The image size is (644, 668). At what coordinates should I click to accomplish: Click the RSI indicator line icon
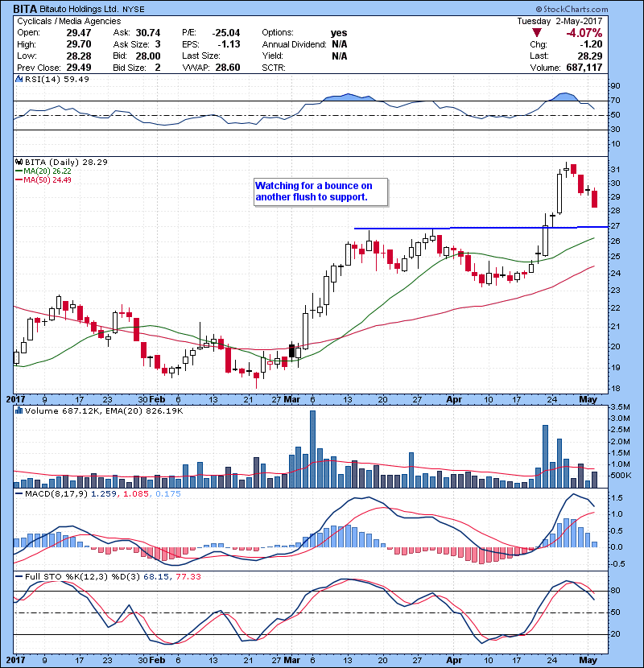coord(19,79)
